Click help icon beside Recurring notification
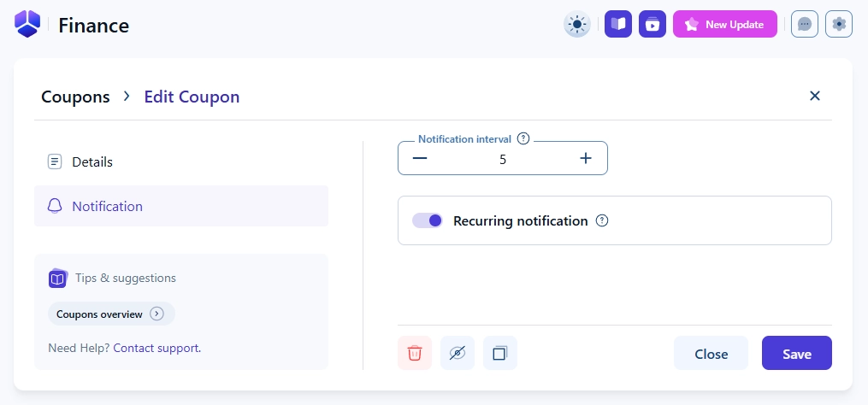The width and height of the screenshot is (868, 405). [x=602, y=220]
